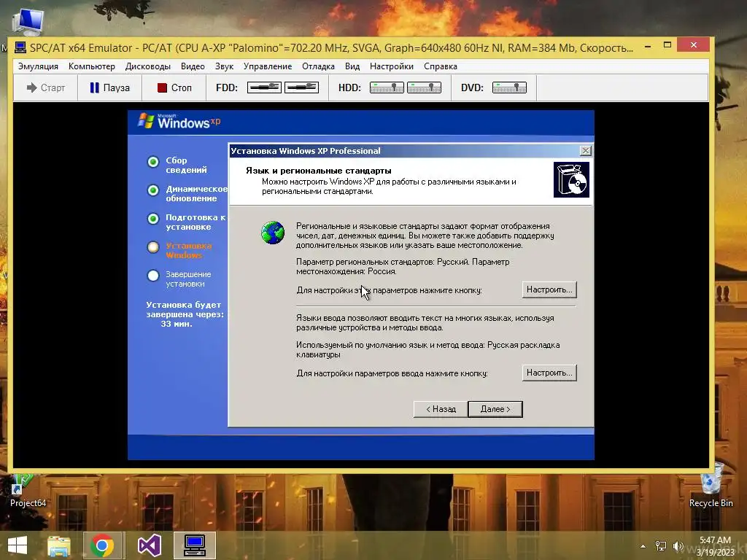The image size is (747, 560).
Task: Pause the emulation with Пауза button
Action: click(110, 87)
